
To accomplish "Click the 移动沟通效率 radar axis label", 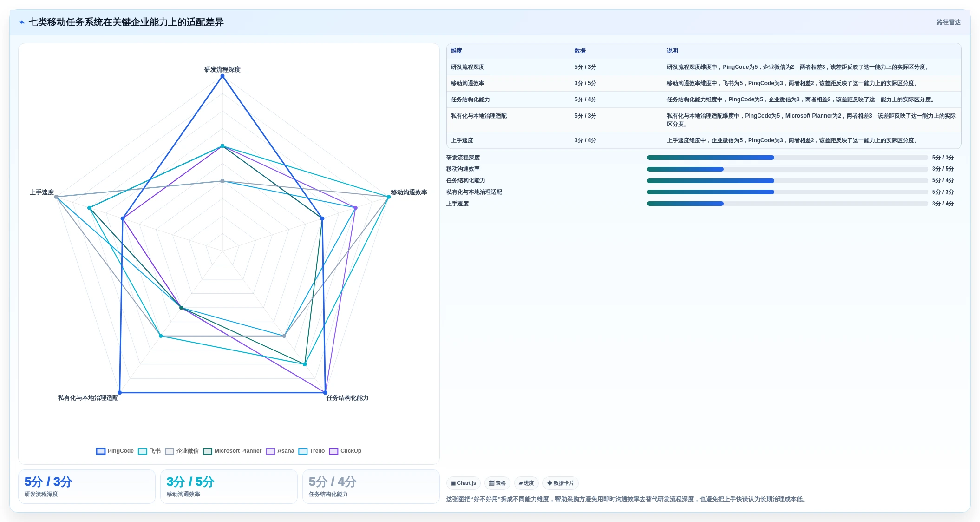I will (409, 192).
